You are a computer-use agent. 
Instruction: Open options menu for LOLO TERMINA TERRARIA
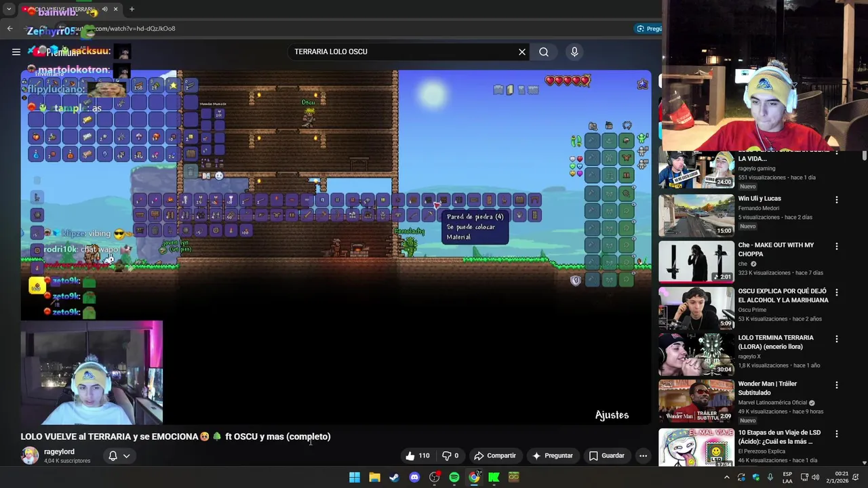pos(836,339)
